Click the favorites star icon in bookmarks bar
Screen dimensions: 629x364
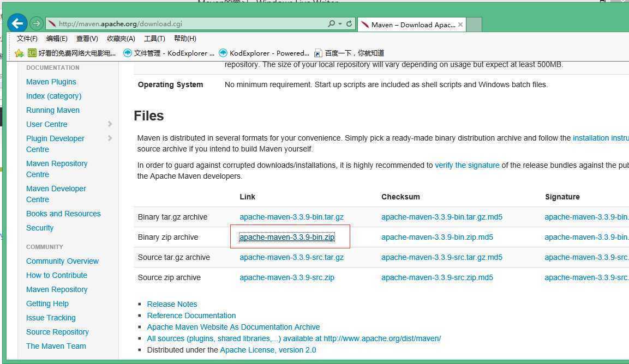coord(19,53)
